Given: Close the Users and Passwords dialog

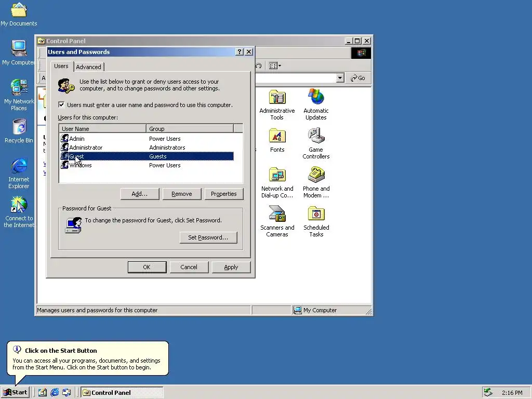Looking at the screenshot, I should pyautogui.click(x=249, y=51).
